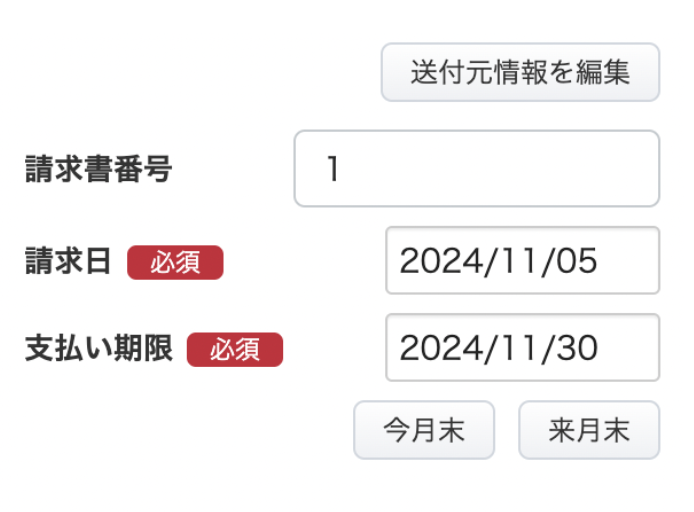Open the date field showing 2024/11/05

tap(522, 261)
